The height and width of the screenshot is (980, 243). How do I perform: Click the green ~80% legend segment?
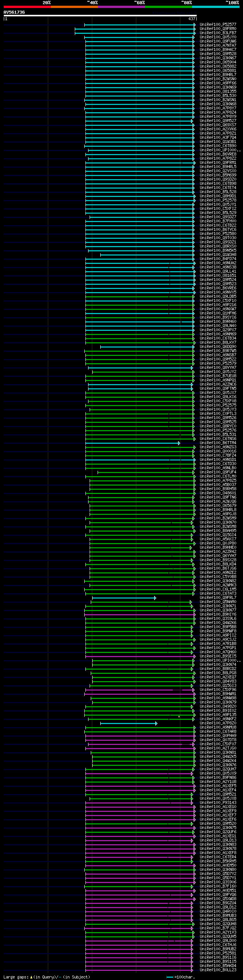pos(168,7)
